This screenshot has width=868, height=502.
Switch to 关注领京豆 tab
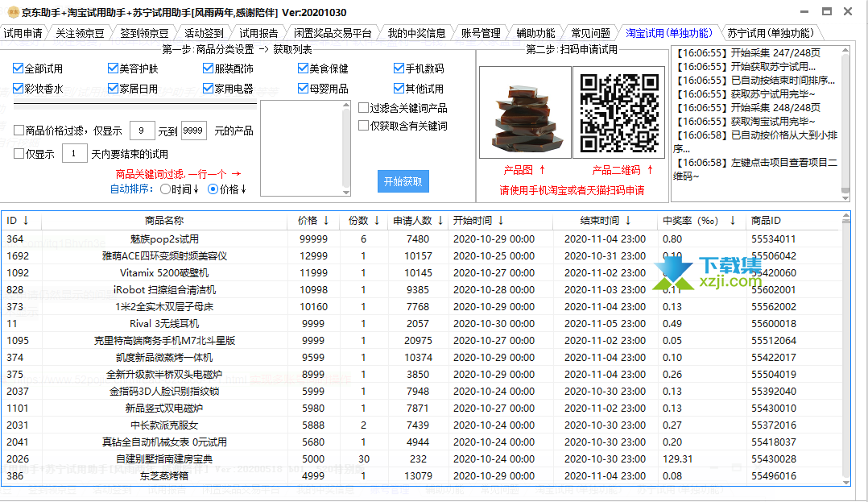point(80,33)
